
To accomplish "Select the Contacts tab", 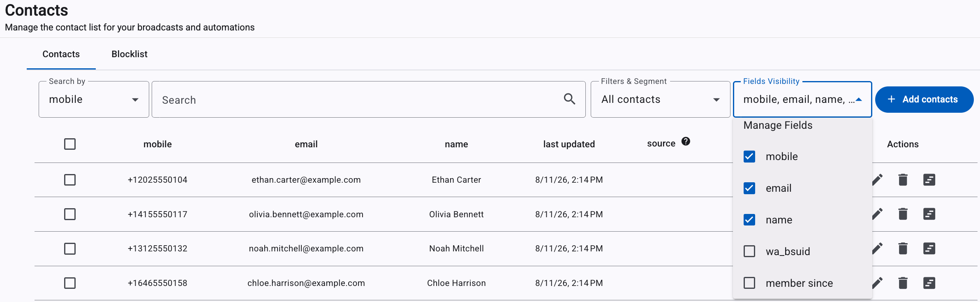I will [61, 54].
